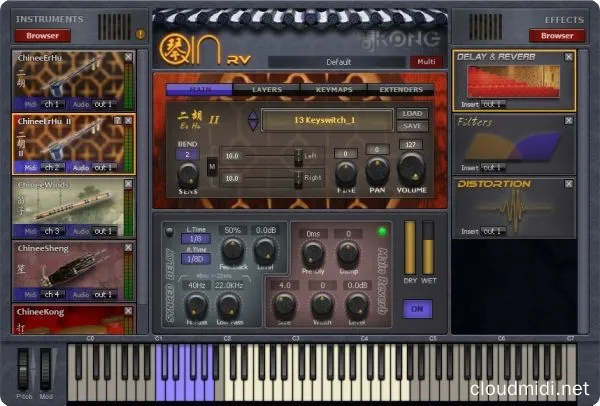Toggle the effect ON button

click(417, 309)
